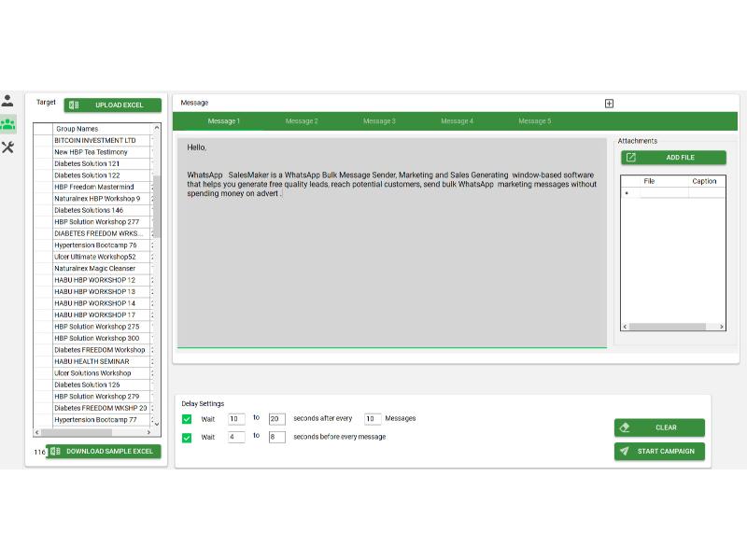
Task: Click the wait minimum field showing 4
Action: tap(236, 437)
